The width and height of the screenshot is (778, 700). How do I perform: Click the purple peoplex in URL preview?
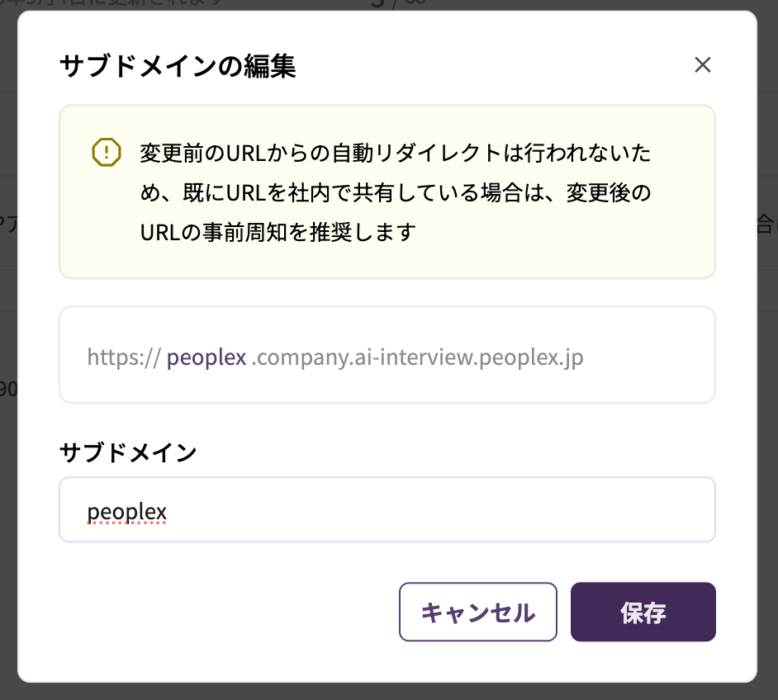click(206, 357)
